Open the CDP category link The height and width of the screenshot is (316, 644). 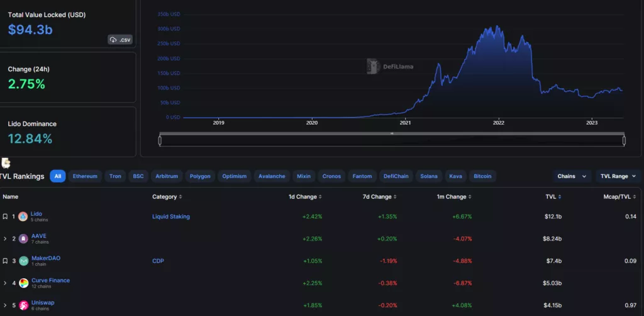[x=158, y=261]
